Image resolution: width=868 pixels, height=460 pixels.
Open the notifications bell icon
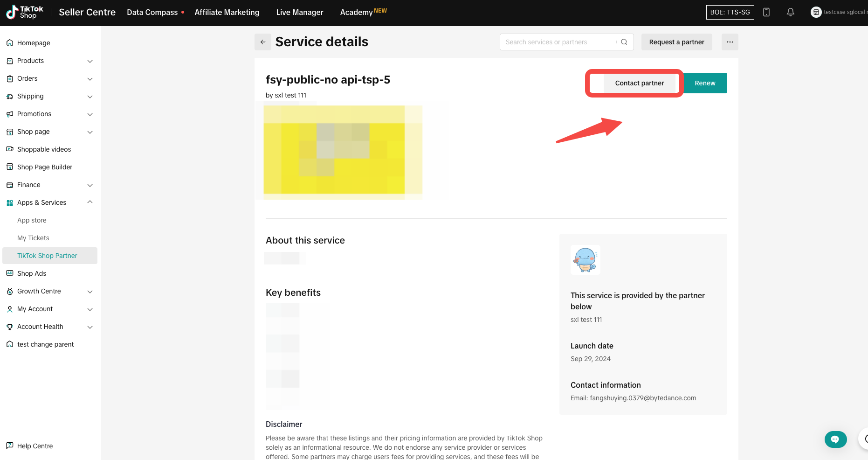pyautogui.click(x=790, y=13)
